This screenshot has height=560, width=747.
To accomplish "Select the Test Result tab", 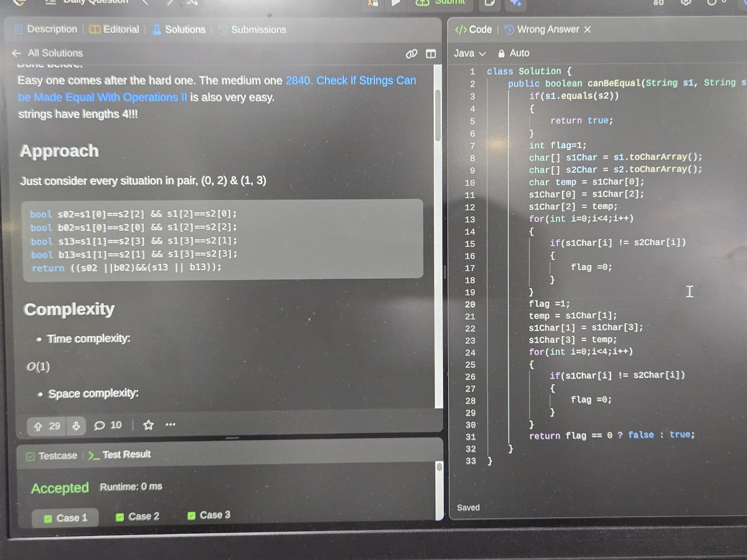I will click(120, 455).
